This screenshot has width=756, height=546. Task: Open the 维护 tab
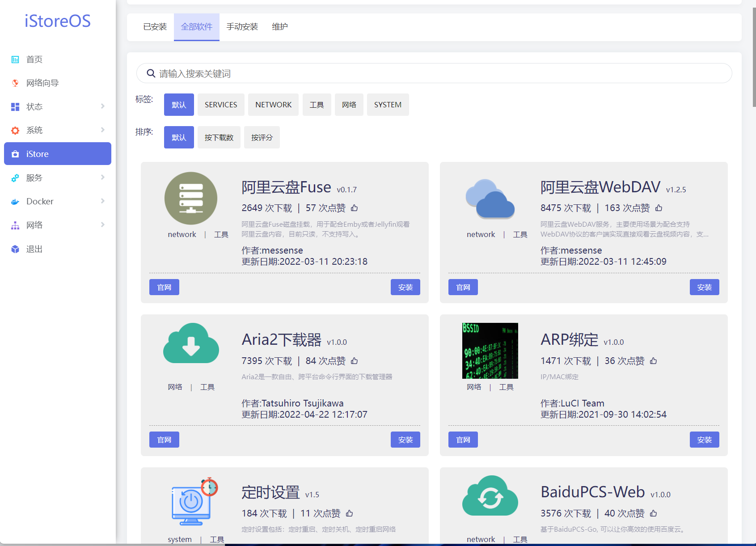(280, 27)
